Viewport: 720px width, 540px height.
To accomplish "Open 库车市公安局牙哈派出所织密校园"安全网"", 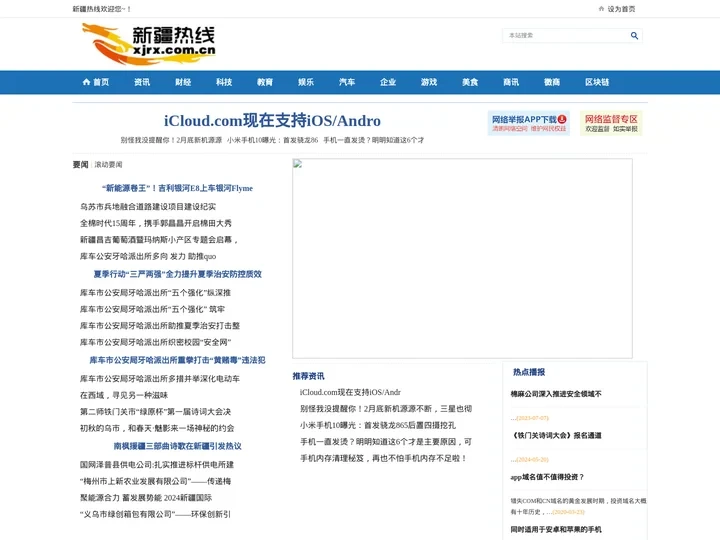I will pos(155,342).
